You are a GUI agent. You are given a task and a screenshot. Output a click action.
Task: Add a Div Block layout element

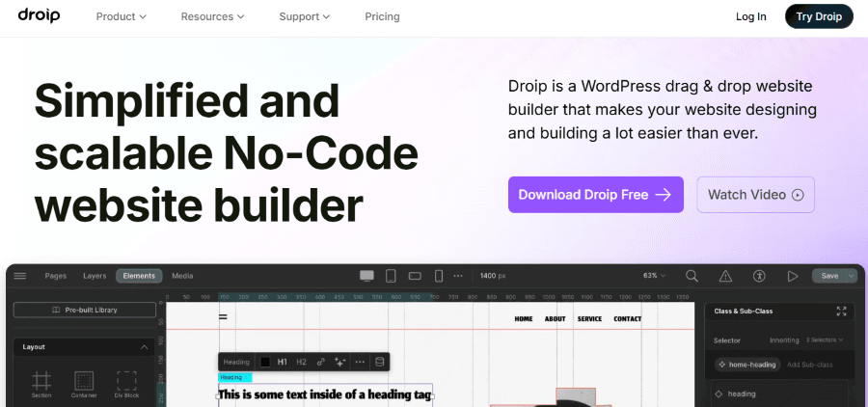126,385
